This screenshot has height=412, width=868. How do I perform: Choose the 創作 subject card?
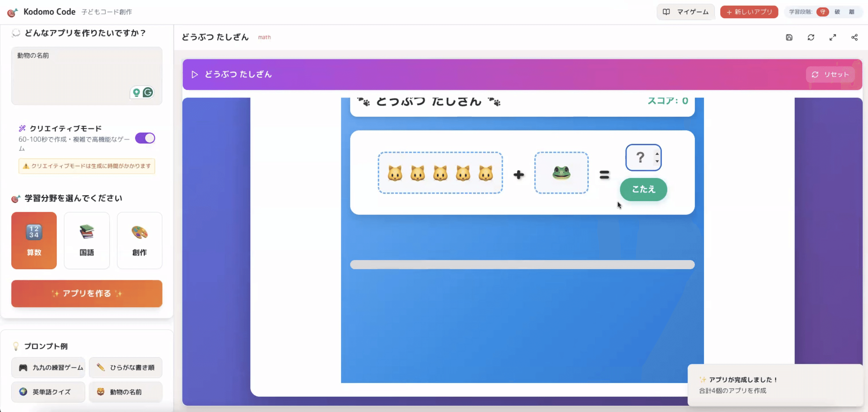click(x=140, y=240)
